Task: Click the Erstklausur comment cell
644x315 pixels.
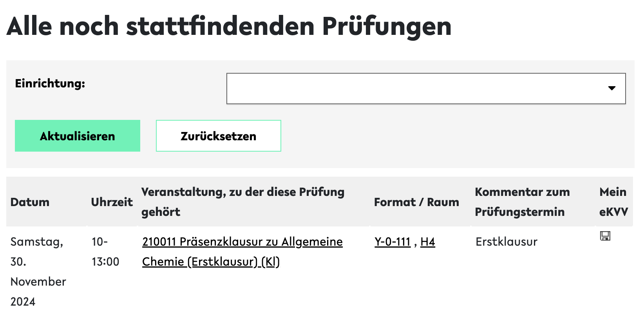Action: point(506,242)
